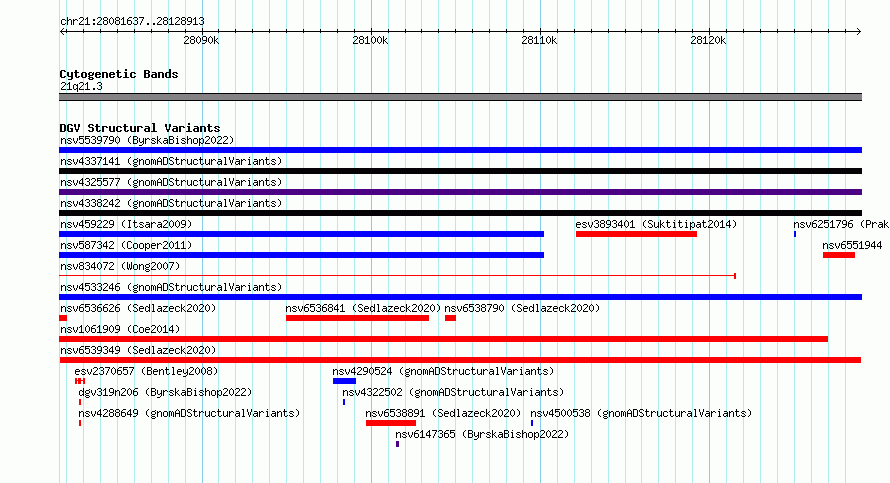Select dgv319n206 (ByrskaBishop2022) label
This screenshot has height=483, width=890.
[x=165, y=392]
